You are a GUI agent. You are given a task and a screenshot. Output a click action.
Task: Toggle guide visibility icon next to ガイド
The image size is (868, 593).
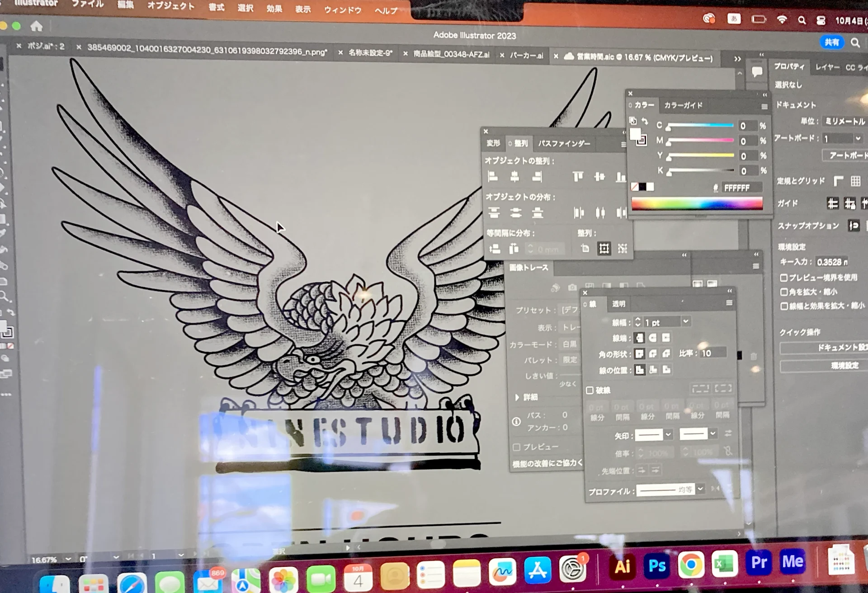tap(833, 203)
